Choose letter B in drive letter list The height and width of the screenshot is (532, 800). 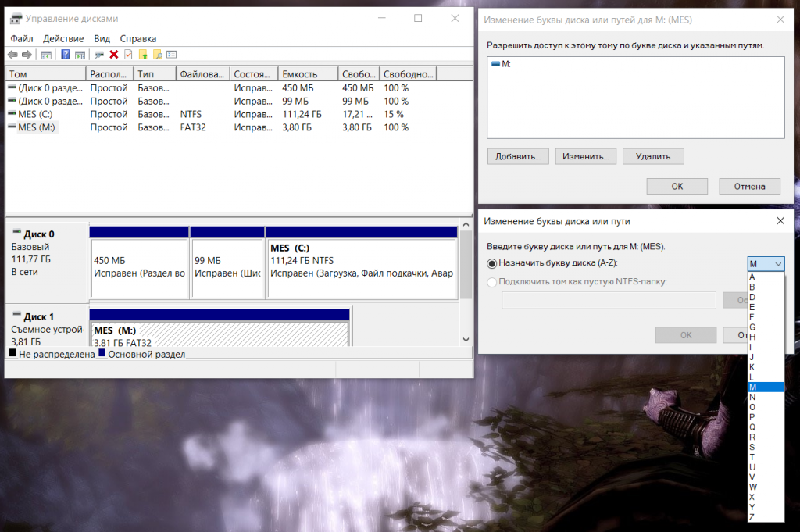coord(766,287)
